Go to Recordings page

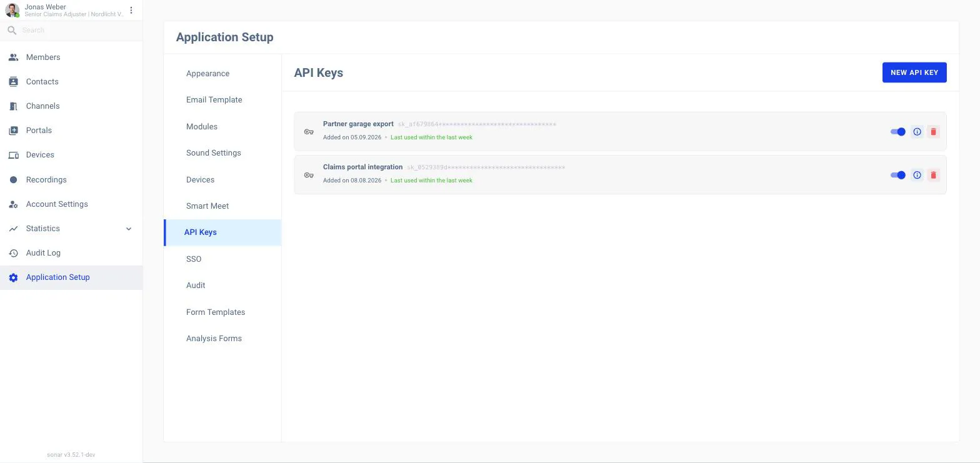tap(71, 180)
